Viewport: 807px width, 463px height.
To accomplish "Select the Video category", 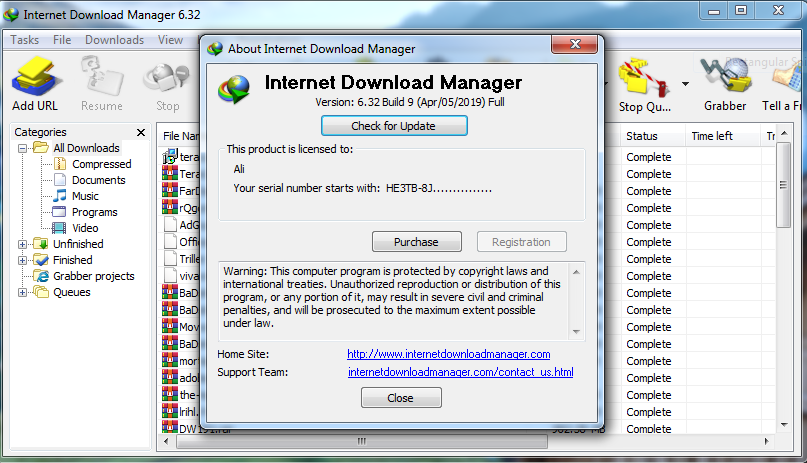I will (x=85, y=228).
